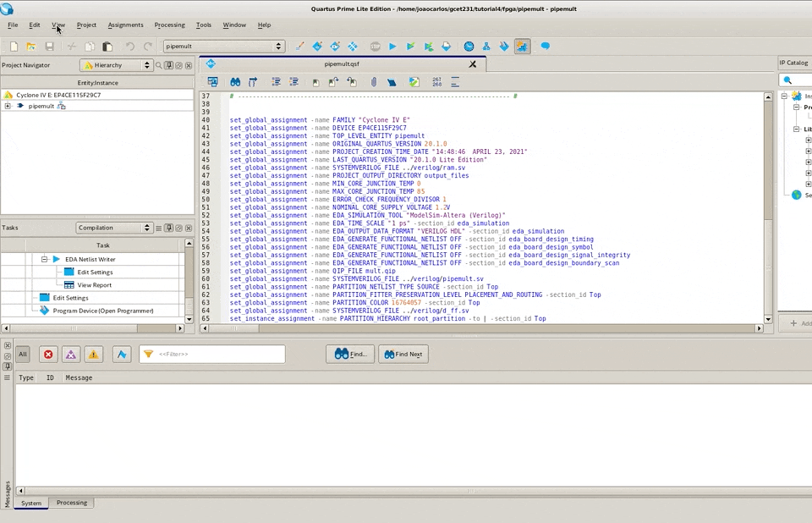Click the blue speech bubble icon

[x=546, y=47]
